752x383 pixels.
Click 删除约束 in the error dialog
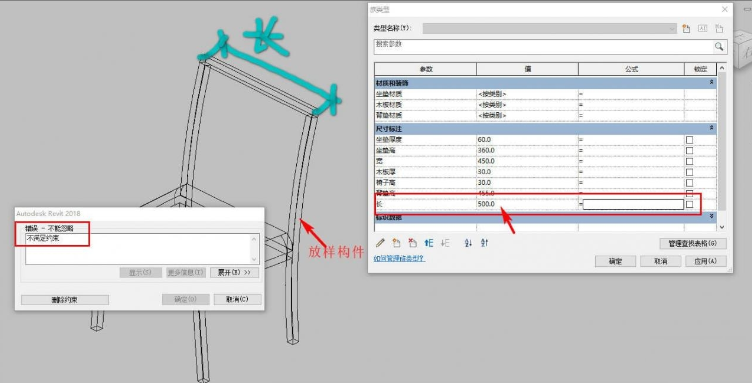(65, 300)
